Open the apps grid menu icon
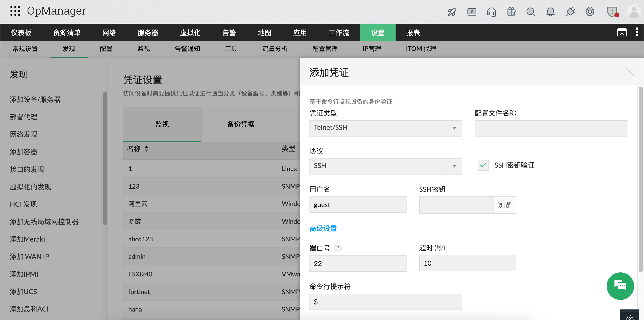The image size is (644, 320). (x=15, y=11)
